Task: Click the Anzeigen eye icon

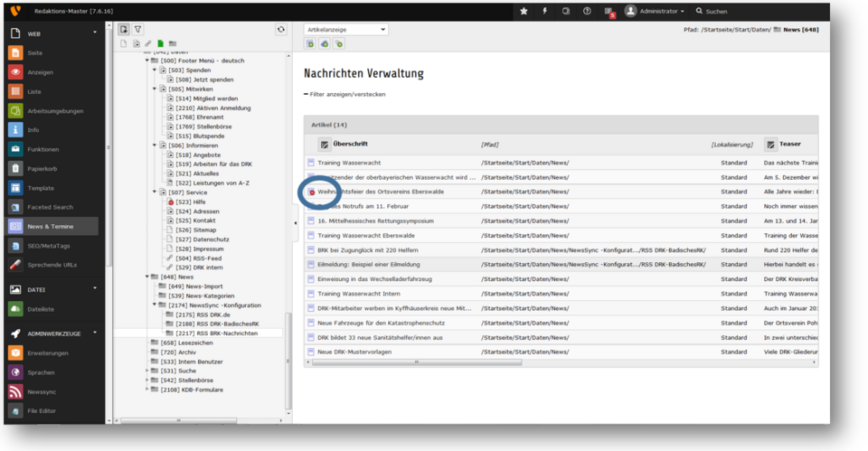Action: tap(15, 72)
